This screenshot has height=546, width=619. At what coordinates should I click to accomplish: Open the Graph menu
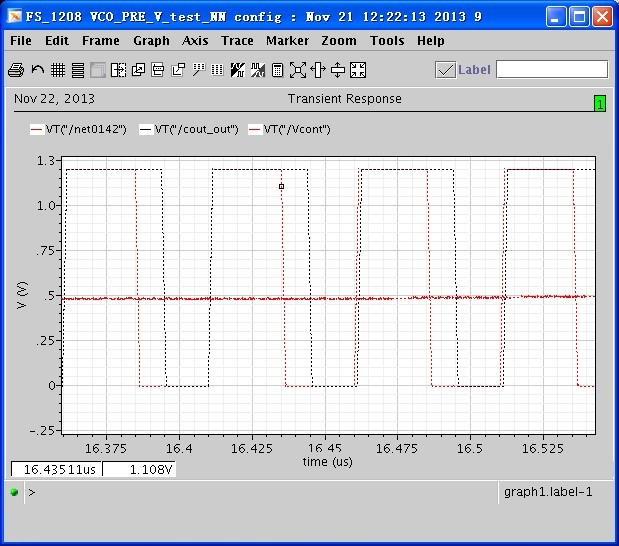[151, 41]
